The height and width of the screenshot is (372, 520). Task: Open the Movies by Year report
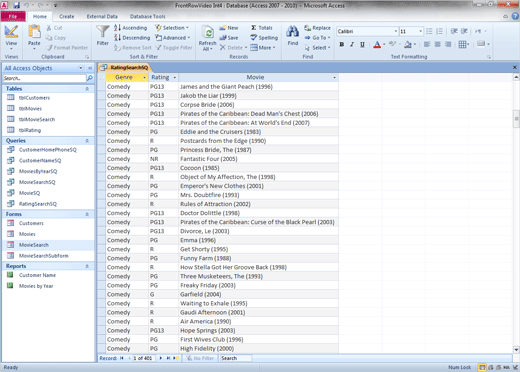coord(36,286)
